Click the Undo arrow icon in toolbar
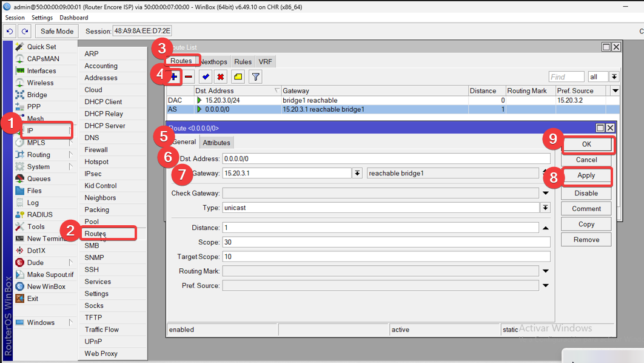644x363 pixels. [x=10, y=31]
